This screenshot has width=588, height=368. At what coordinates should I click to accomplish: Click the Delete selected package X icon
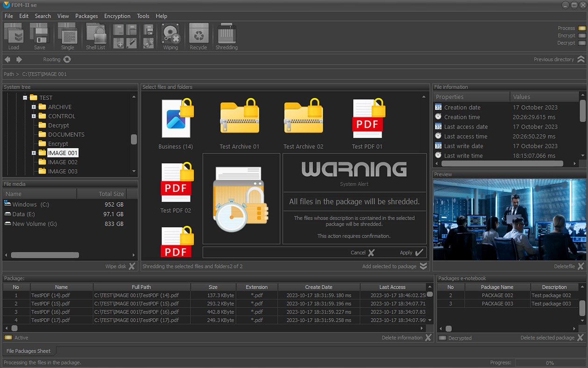[581, 338]
